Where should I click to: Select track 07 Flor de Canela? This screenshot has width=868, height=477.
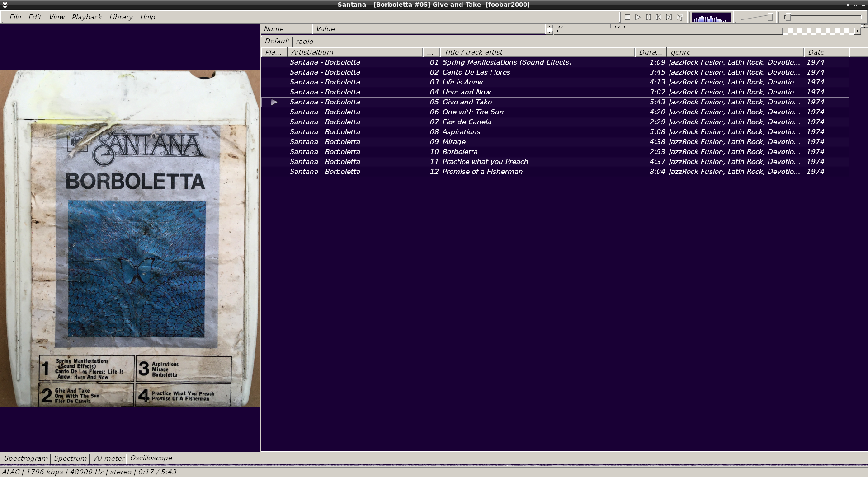(x=555, y=122)
